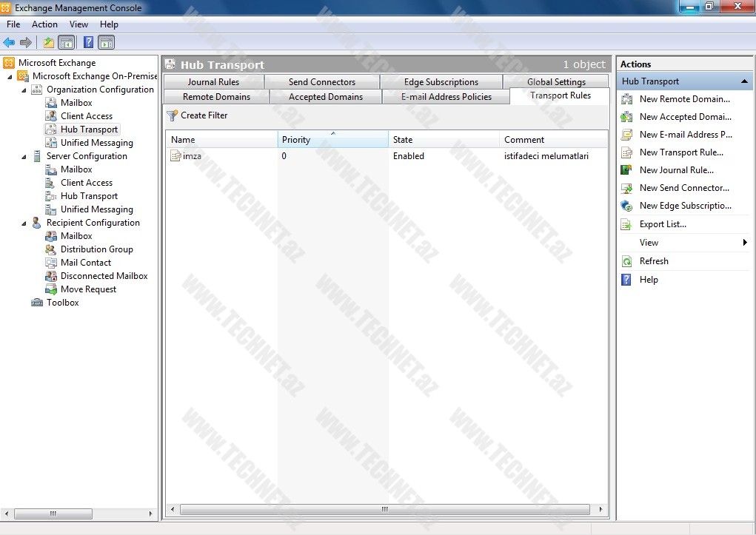
Task: Switch to the Send Connectors tab
Action: tap(321, 82)
